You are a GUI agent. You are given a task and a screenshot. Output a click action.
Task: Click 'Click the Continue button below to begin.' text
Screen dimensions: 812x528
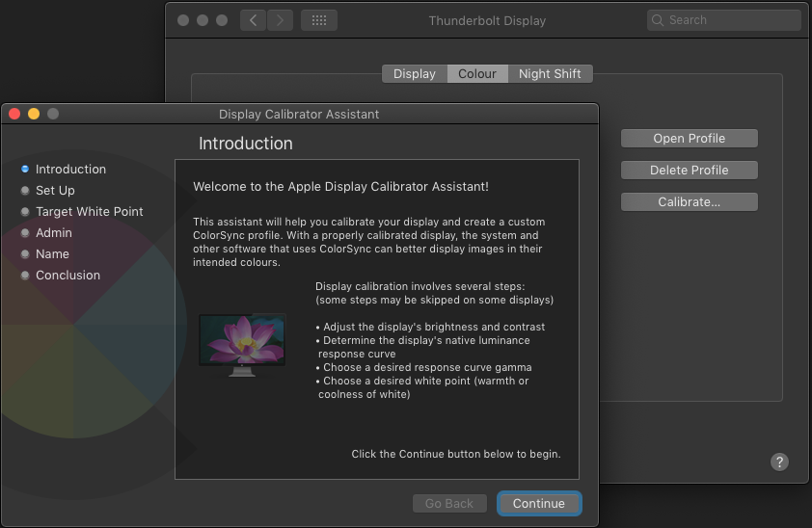(x=456, y=454)
